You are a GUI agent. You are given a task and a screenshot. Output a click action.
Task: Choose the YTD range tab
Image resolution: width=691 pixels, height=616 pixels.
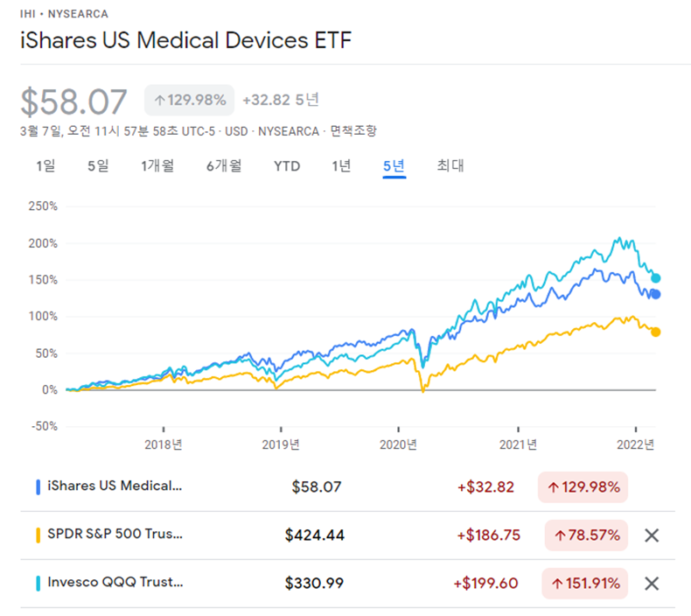[x=286, y=165]
